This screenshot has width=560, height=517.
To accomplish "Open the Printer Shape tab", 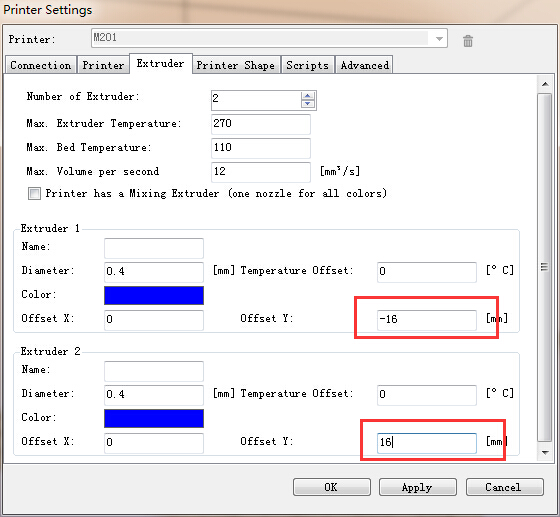I will [x=236, y=65].
